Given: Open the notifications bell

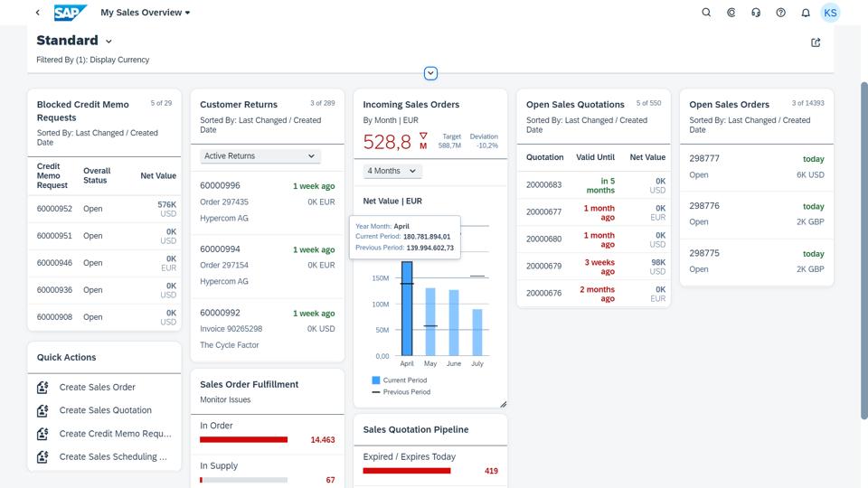Looking at the screenshot, I should coord(806,12).
